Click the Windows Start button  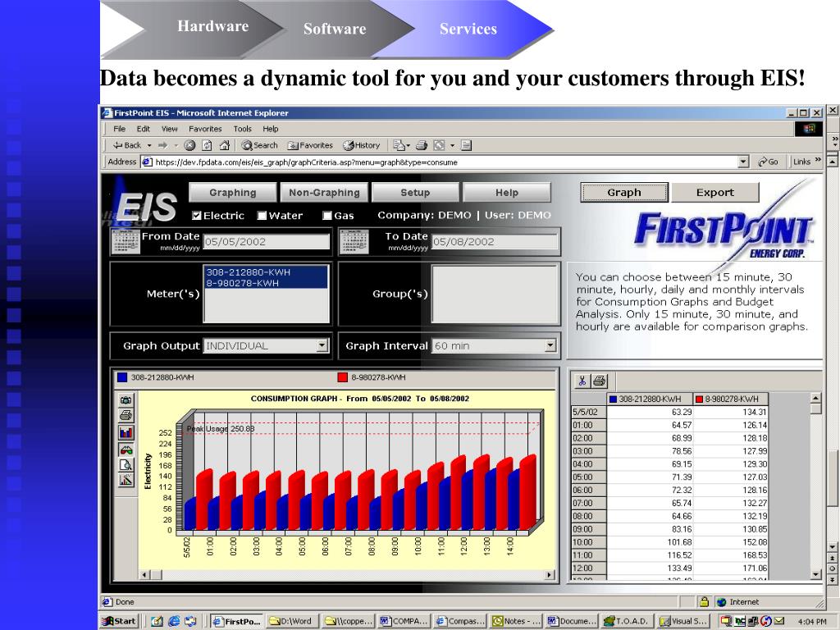(x=120, y=621)
